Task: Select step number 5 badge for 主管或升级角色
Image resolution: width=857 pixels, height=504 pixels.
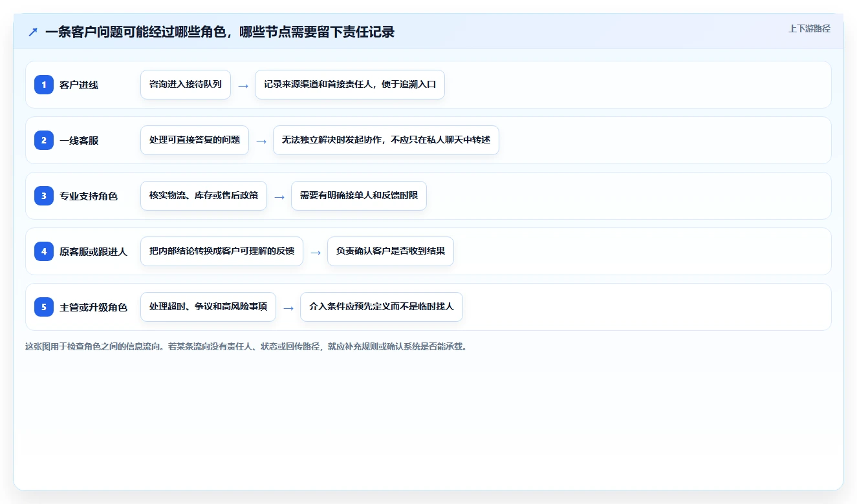Action: click(x=44, y=307)
